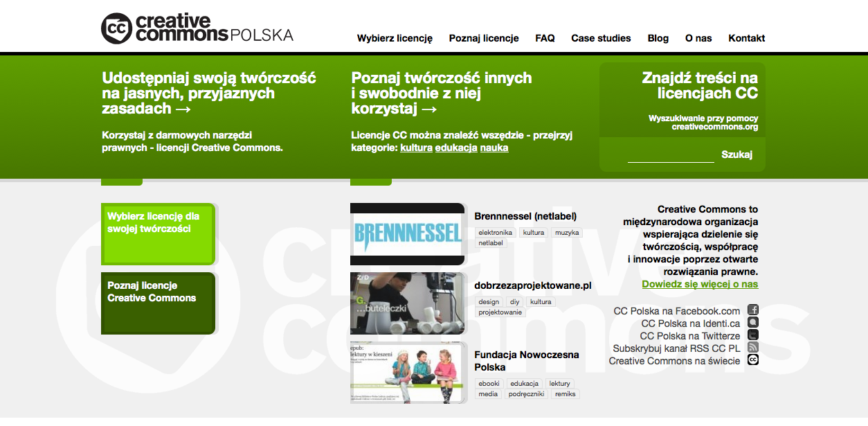Focus the CC content search field

coord(670,155)
